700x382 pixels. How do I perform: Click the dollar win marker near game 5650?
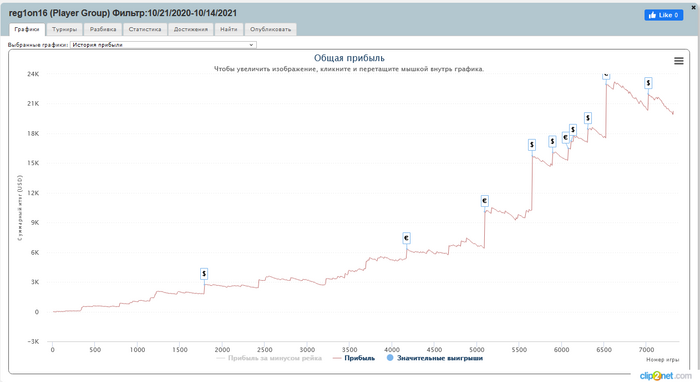point(532,145)
